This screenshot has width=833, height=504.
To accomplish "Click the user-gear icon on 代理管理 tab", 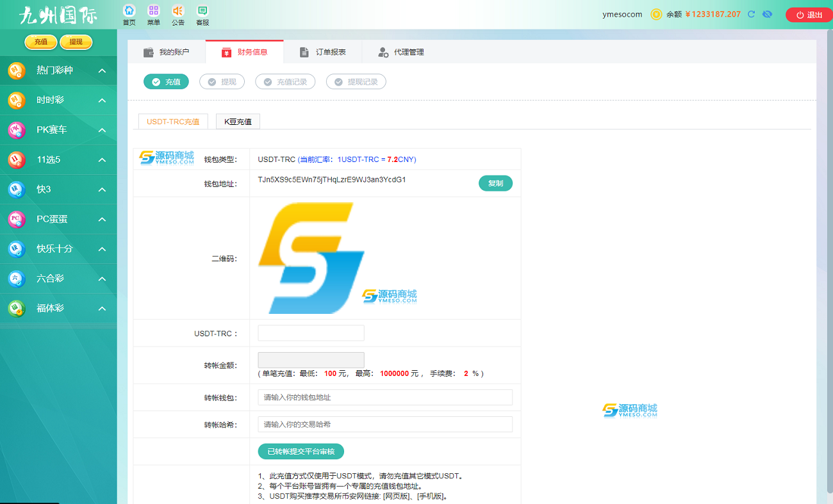I will 383,53.
